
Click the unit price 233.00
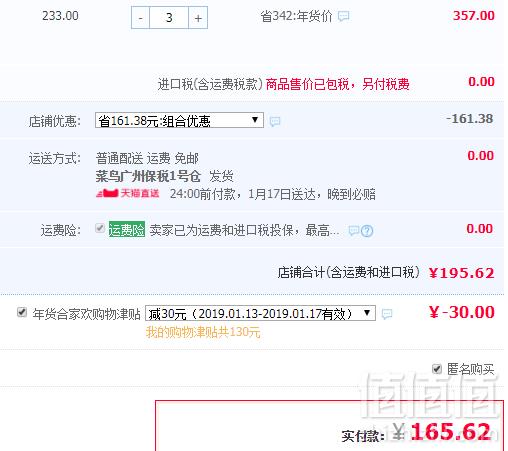[x=60, y=16]
